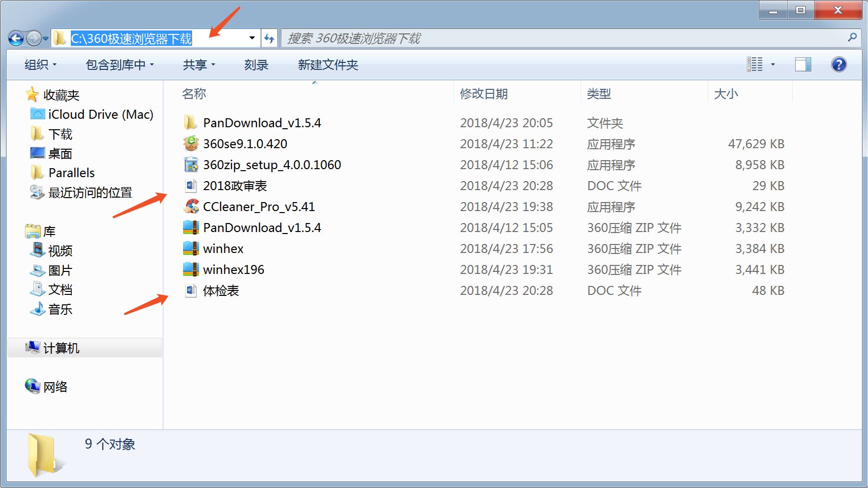
Task: Open the 视频 library
Action: (60, 250)
